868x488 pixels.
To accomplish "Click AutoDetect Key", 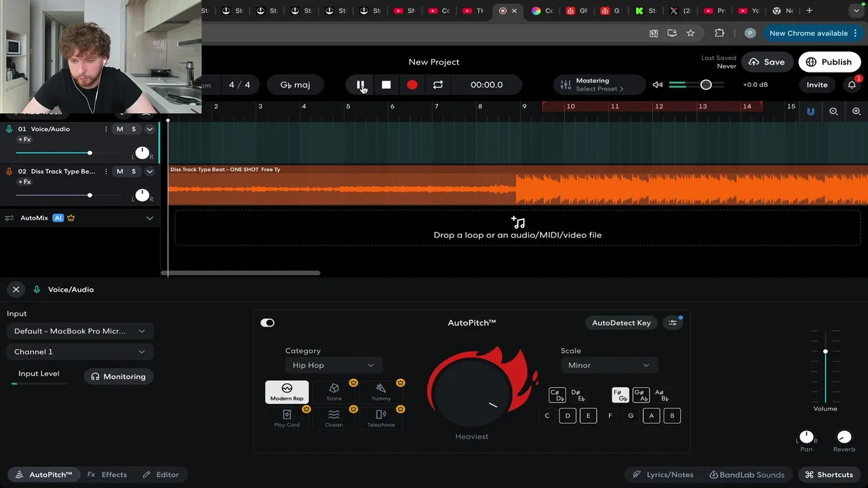I will [621, 323].
